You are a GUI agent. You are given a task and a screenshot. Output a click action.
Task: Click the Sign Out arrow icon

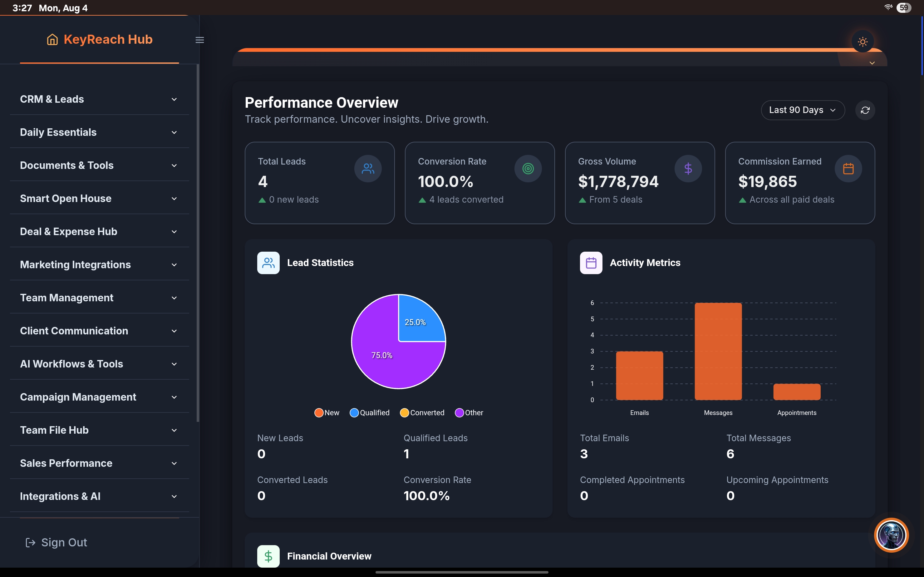click(30, 542)
